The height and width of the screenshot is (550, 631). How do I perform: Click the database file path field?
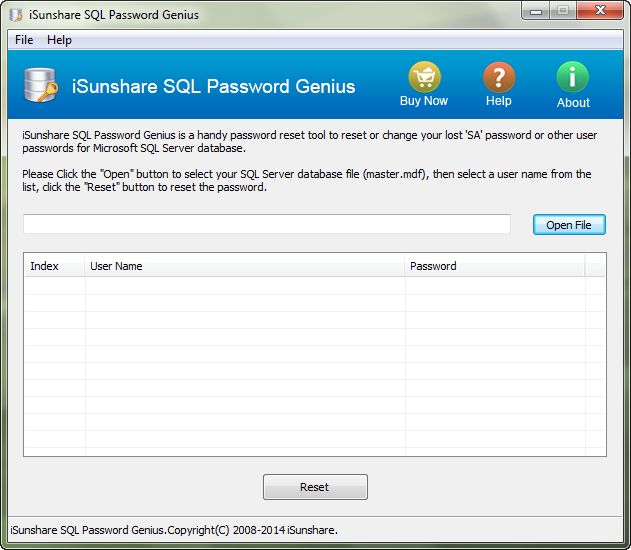267,224
